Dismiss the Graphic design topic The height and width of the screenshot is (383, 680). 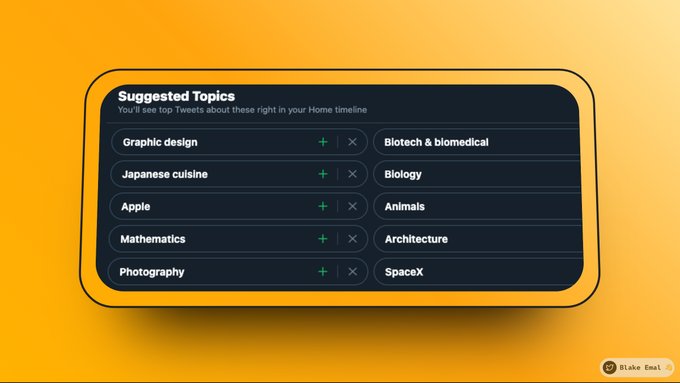(353, 142)
